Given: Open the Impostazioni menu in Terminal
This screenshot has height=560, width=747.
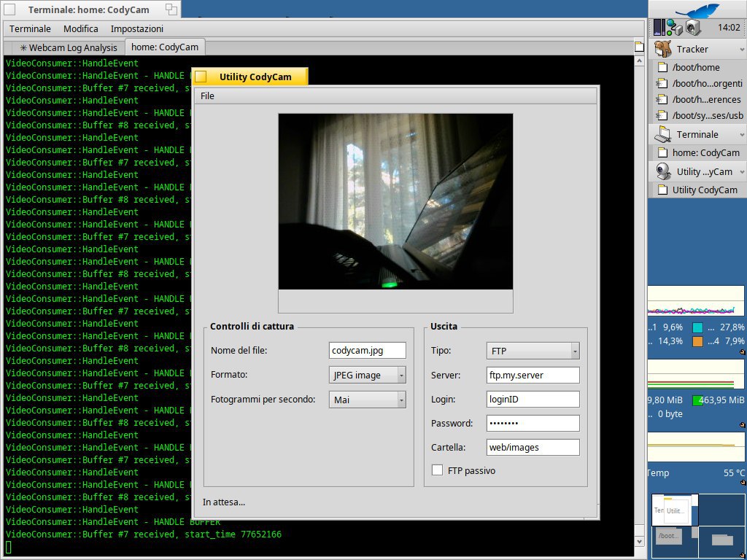Looking at the screenshot, I should [x=137, y=28].
